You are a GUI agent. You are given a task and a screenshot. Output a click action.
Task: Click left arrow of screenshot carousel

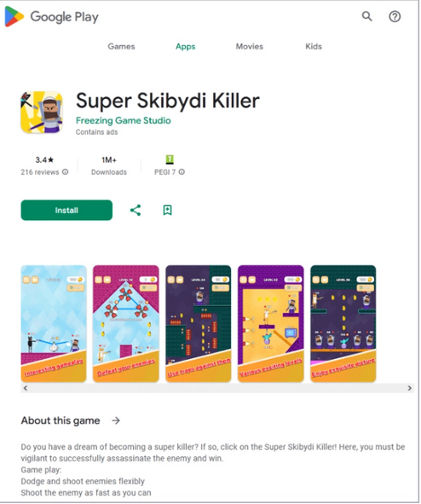[26, 388]
